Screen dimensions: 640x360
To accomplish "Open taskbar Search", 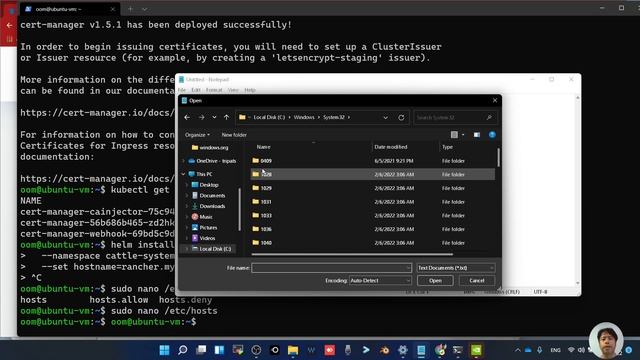I will click(183, 350).
